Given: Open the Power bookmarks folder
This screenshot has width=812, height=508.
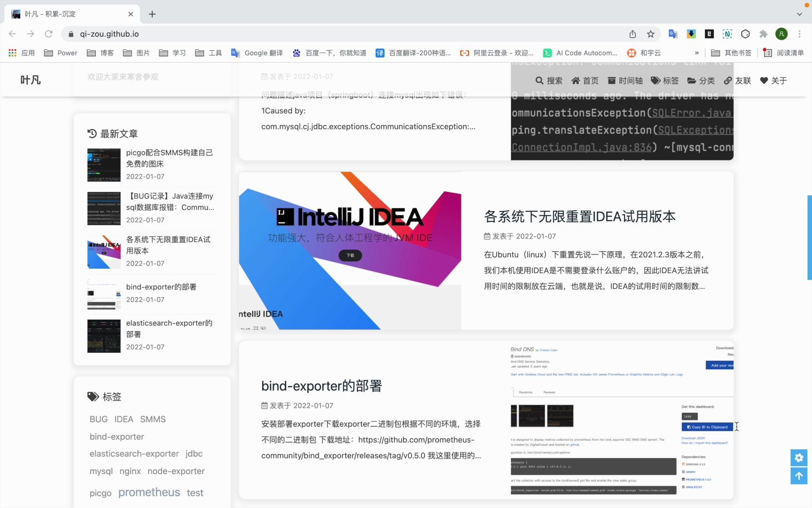Looking at the screenshot, I should coord(61,53).
